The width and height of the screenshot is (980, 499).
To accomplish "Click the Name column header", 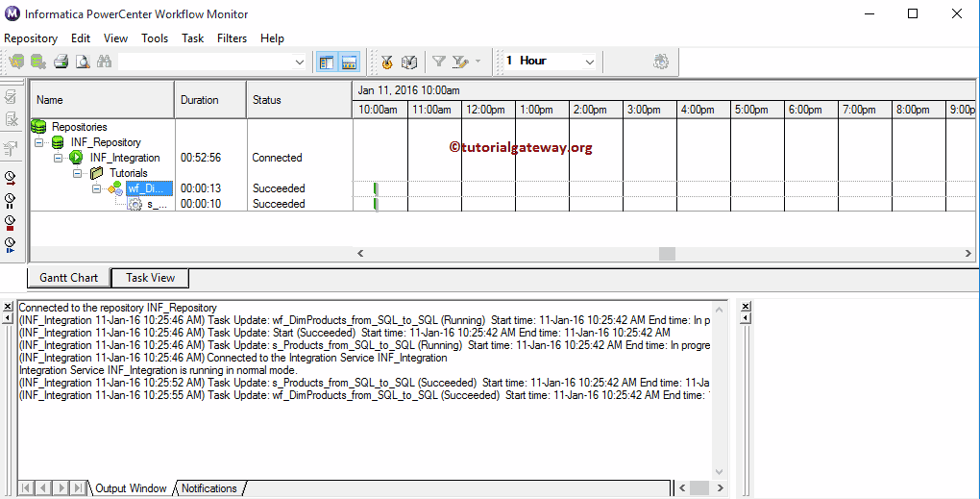I will pos(103,100).
